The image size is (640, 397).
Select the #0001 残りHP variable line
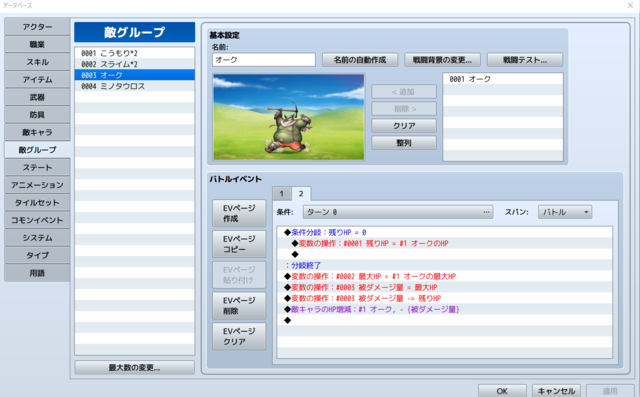[445, 244]
